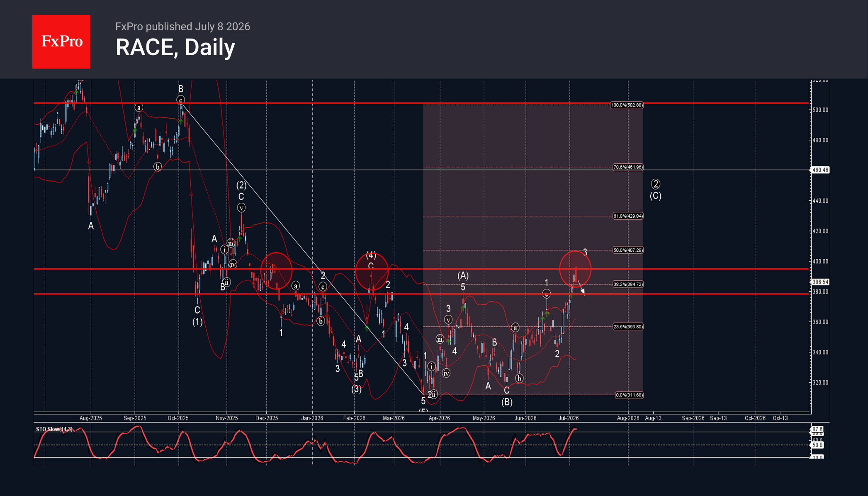868x496 pixels.
Task: Click the (3) wave label
Action: (x=357, y=389)
